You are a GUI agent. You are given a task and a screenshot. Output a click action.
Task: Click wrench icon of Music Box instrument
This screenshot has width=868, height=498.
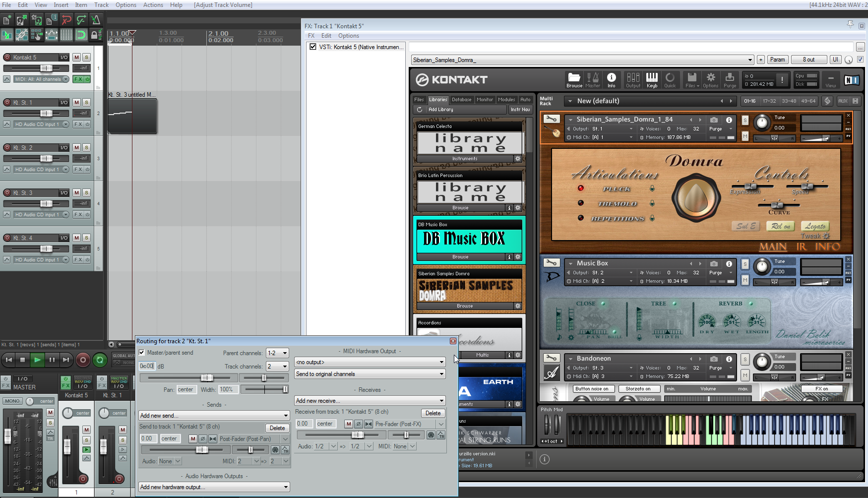[x=551, y=263]
